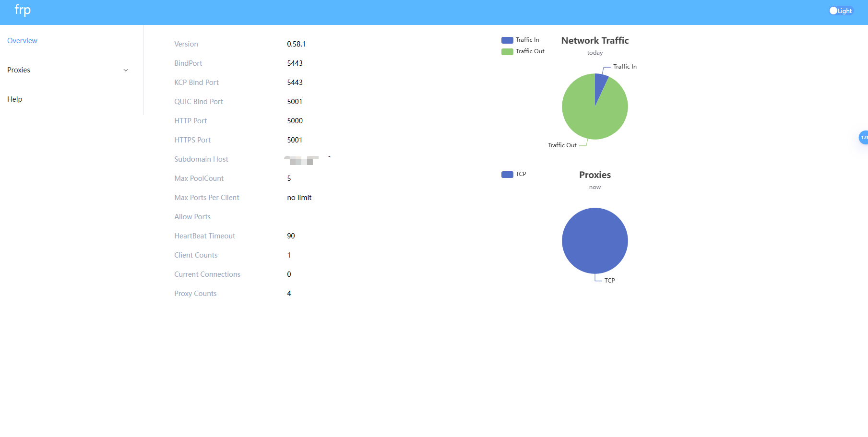This screenshot has width=868, height=437.
Task: Click the Proxies chart title
Action: pos(595,175)
